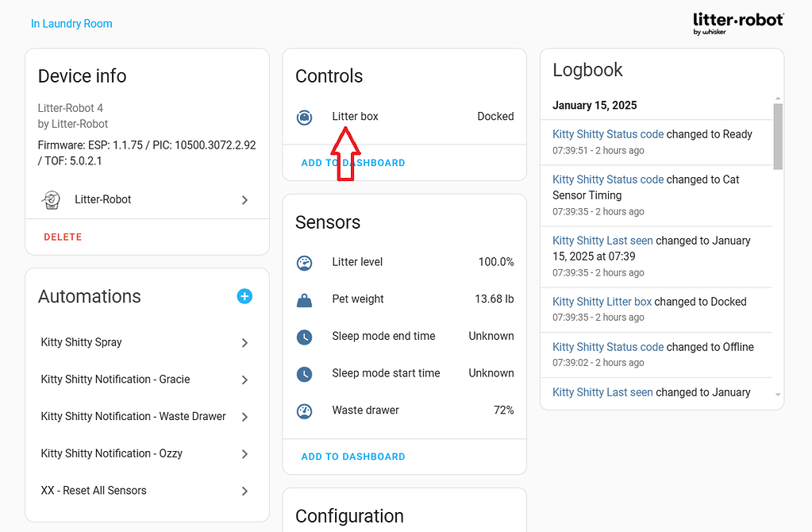
Task: Click the Sleep mode end time clock icon
Action: tap(304, 337)
